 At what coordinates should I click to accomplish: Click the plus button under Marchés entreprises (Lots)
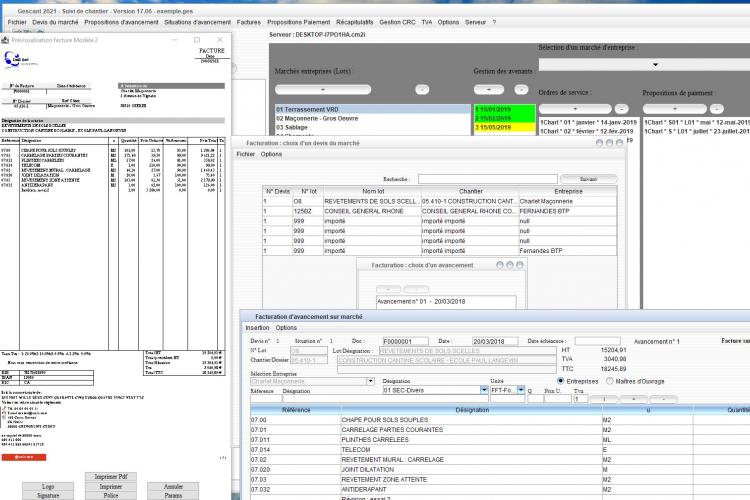click(x=323, y=89)
